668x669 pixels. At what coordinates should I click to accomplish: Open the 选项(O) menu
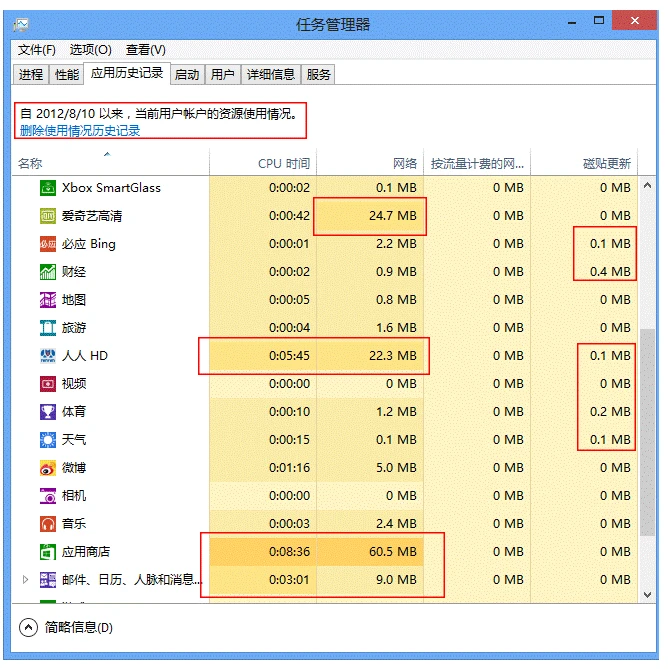click(x=90, y=50)
